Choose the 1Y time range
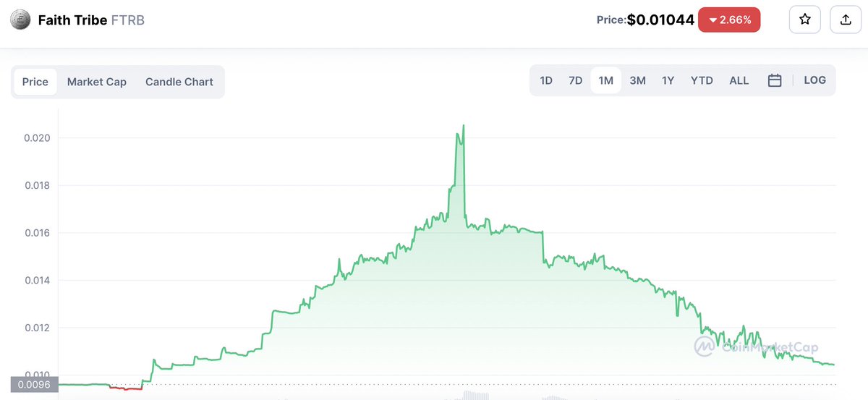868x400 pixels. pyautogui.click(x=668, y=80)
